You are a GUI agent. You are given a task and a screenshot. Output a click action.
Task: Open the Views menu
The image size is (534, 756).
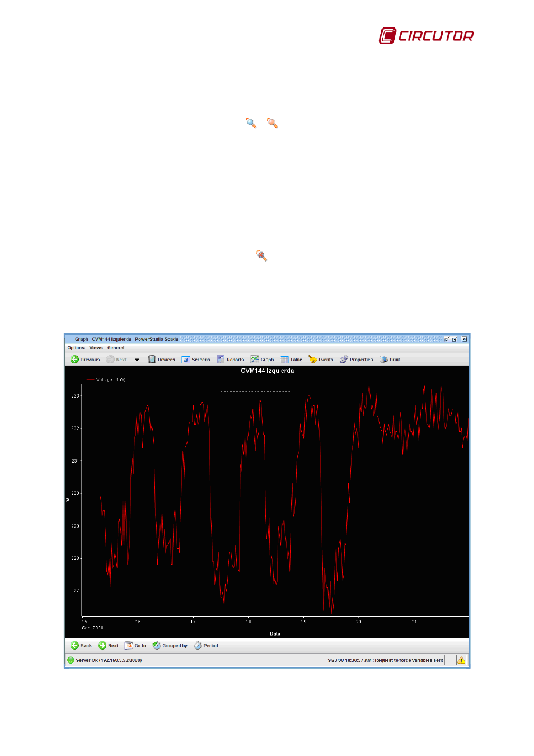[96, 348]
